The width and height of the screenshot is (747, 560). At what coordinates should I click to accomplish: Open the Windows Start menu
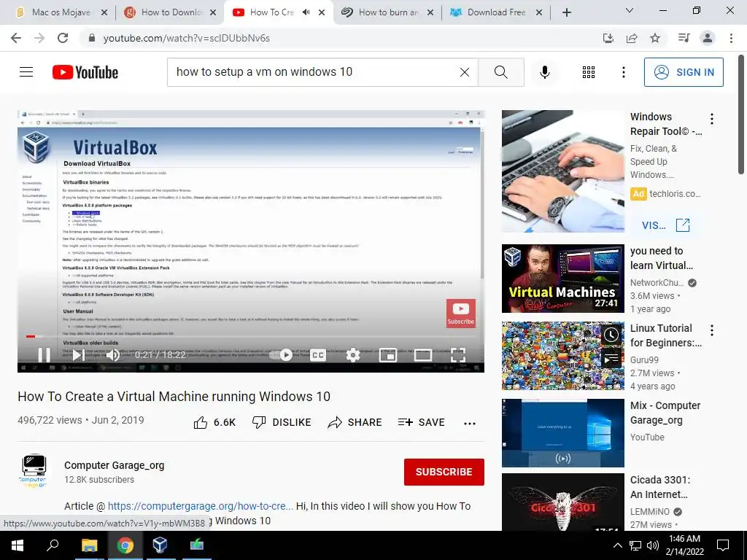(18, 545)
